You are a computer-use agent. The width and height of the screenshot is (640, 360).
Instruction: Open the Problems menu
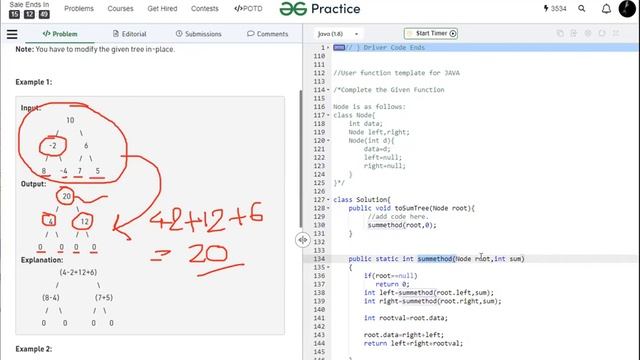pyautogui.click(x=79, y=9)
